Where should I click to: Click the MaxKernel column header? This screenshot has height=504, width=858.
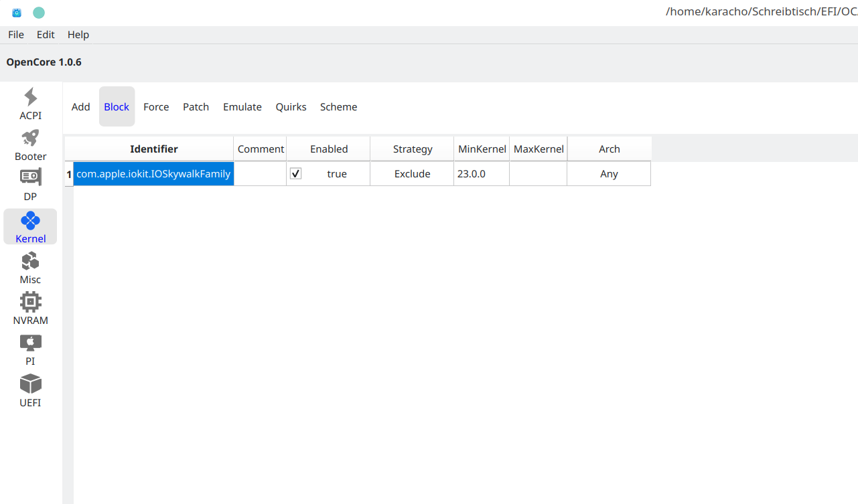click(539, 149)
